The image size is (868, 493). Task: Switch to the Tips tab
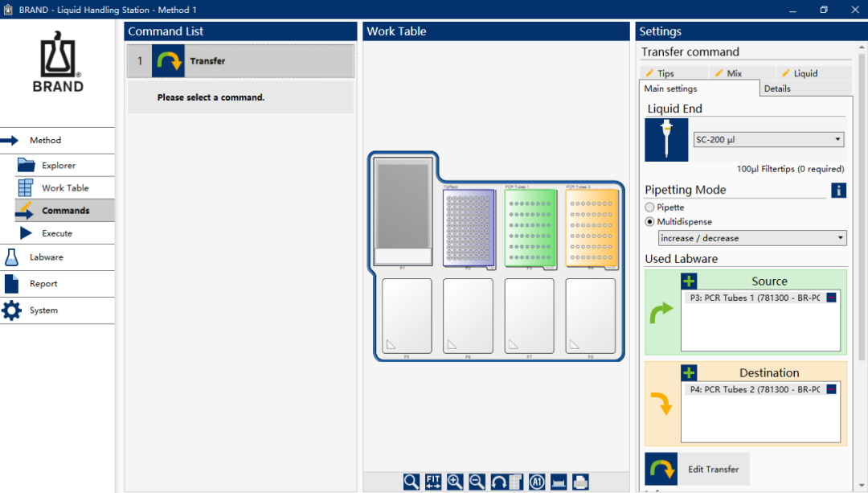[674, 73]
